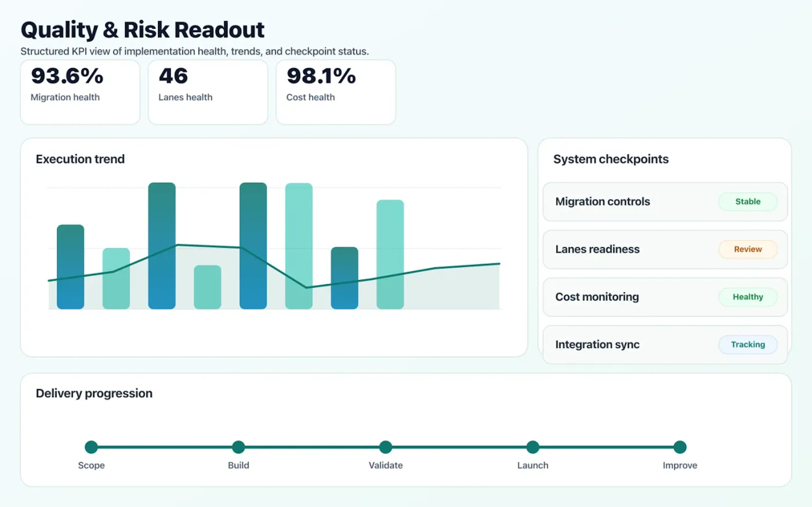The width and height of the screenshot is (812, 507).
Task: Click the Scope milestone marker
Action: (x=91, y=447)
